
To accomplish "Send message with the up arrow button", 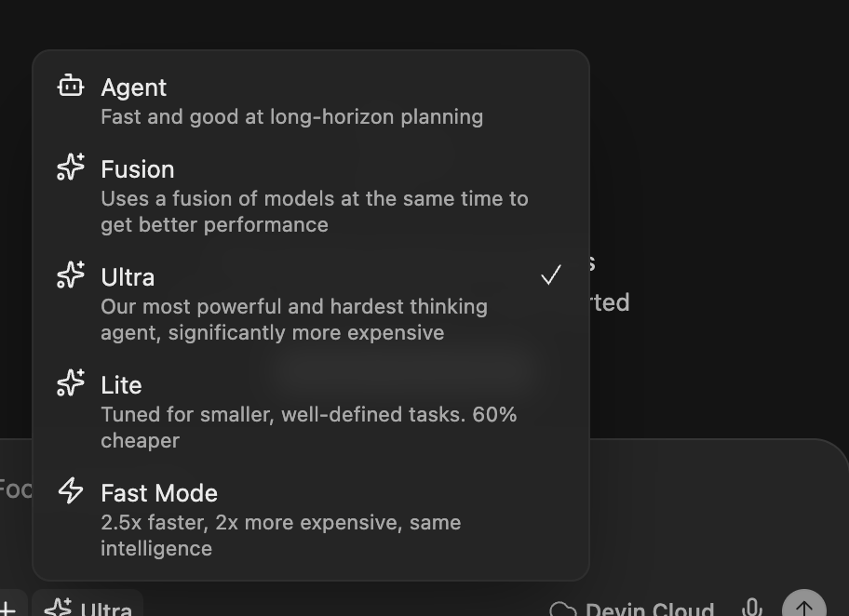I will point(804,604).
